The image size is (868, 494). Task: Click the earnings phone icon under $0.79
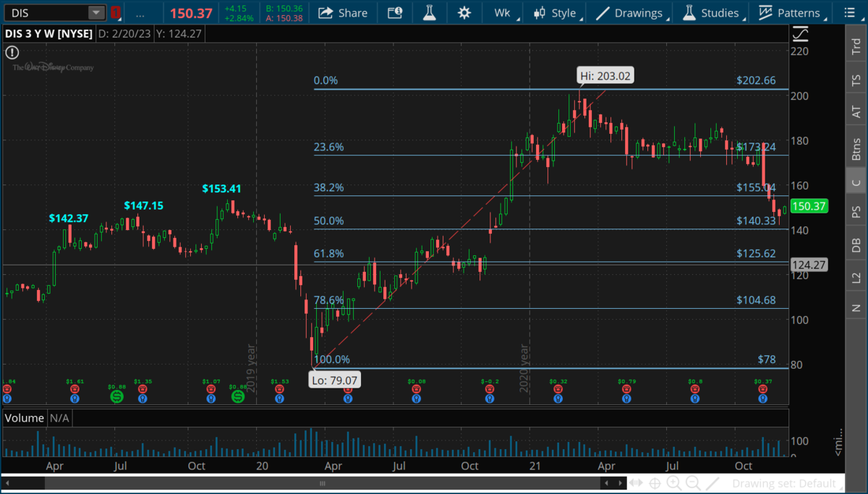(x=626, y=389)
